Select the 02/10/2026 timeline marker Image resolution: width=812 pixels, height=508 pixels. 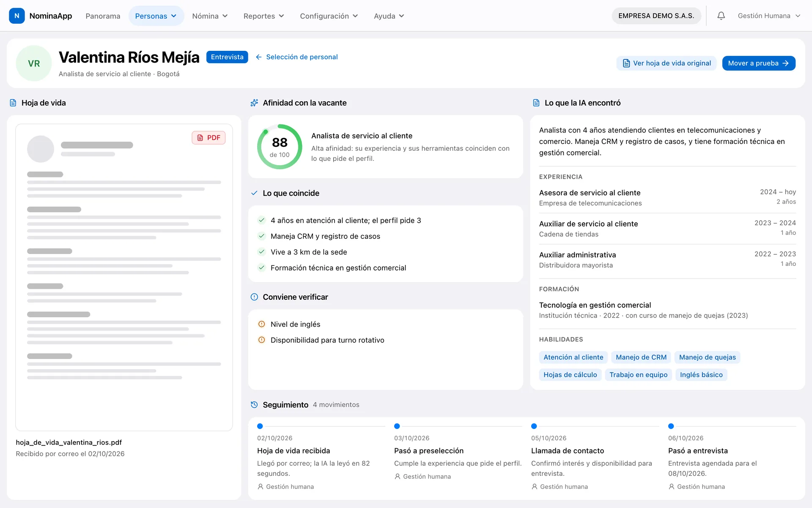[x=260, y=426]
